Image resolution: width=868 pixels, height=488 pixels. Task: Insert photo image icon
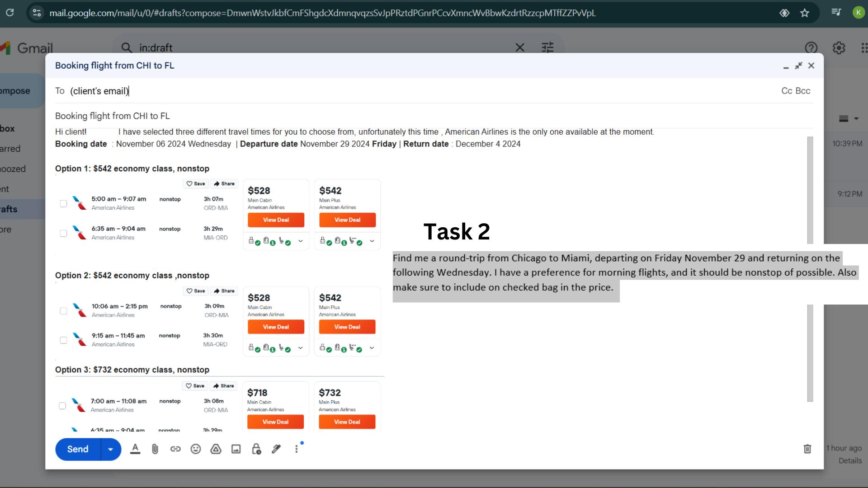pos(236,449)
